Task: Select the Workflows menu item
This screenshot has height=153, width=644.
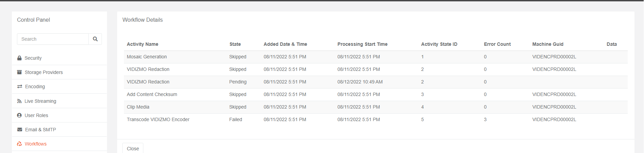Action: (x=35, y=144)
